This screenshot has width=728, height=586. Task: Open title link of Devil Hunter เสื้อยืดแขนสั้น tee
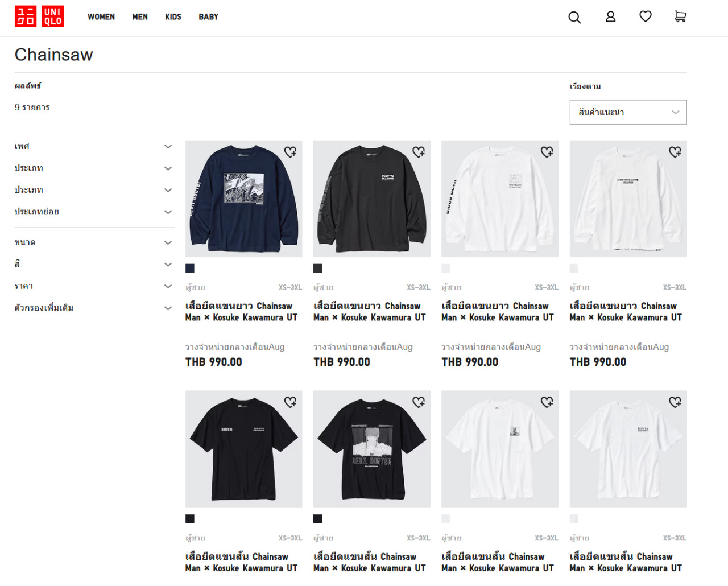point(370,562)
